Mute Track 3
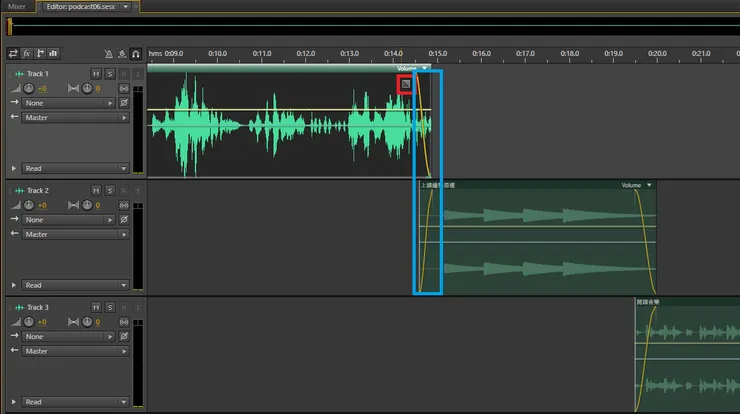The width and height of the screenshot is (740, 414). point(96,307)
